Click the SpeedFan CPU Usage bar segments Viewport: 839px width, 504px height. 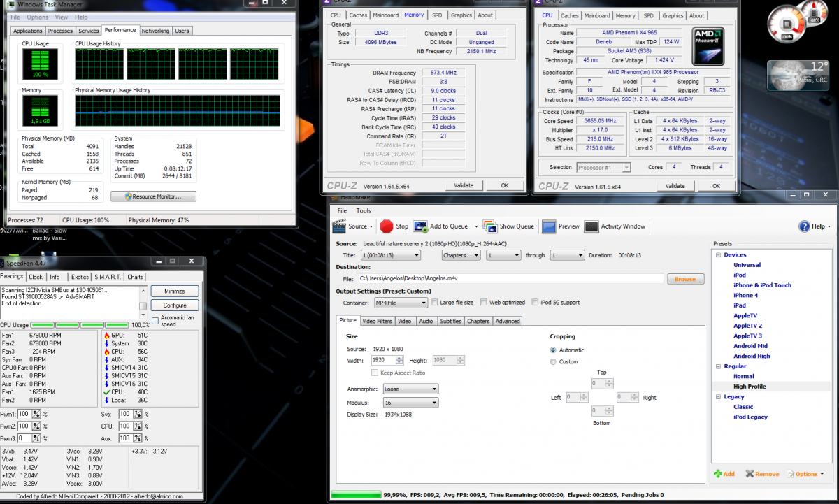click(x=80, y=325)
